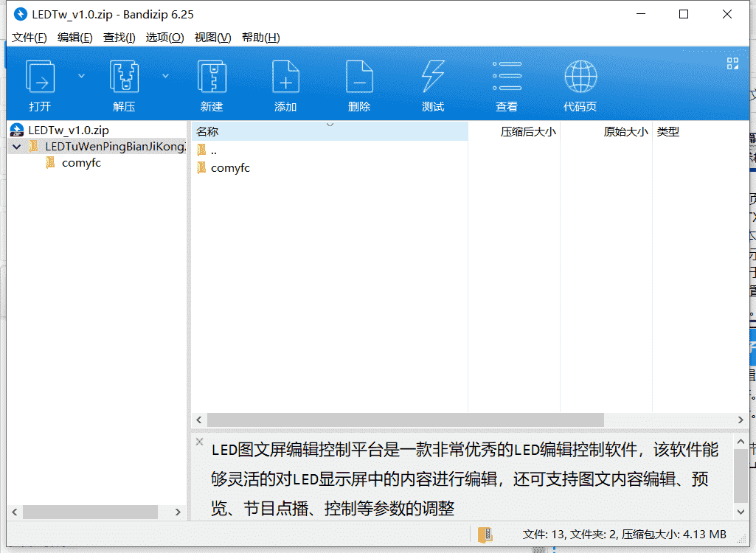Click the archive icon in status bar
756x553 pixels.
click(x=485, y=535)
